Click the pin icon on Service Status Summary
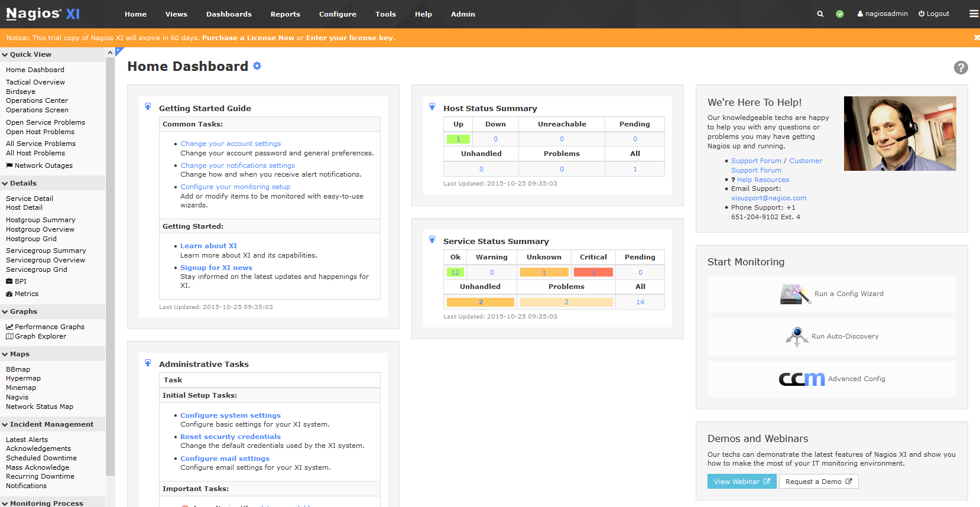980x507 pixels. pos(432,240)
